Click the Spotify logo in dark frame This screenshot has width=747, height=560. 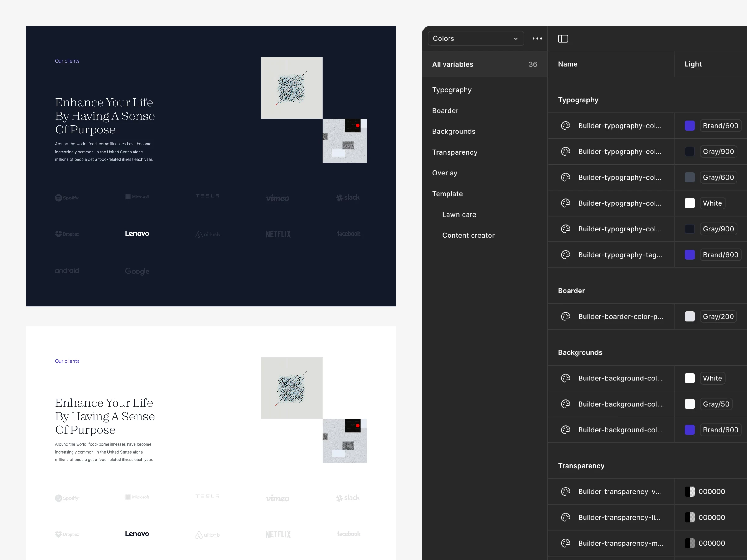click(x=67, y=198)
